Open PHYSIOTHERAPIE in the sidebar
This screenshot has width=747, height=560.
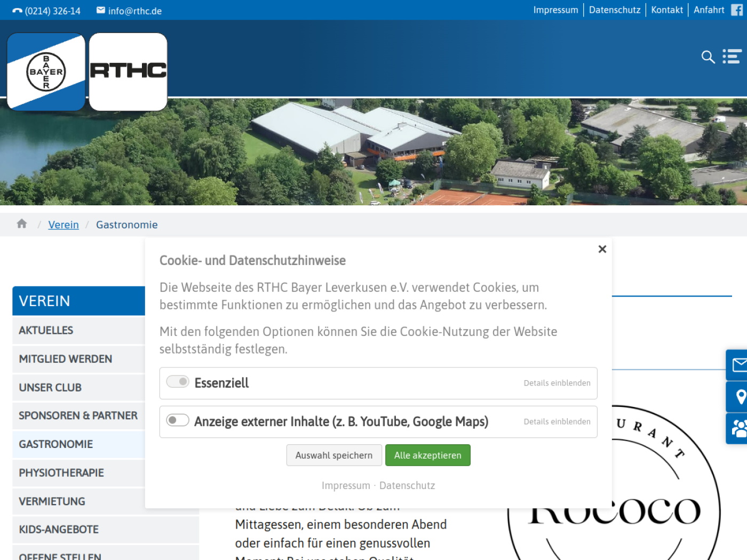[x=79, y=473]
